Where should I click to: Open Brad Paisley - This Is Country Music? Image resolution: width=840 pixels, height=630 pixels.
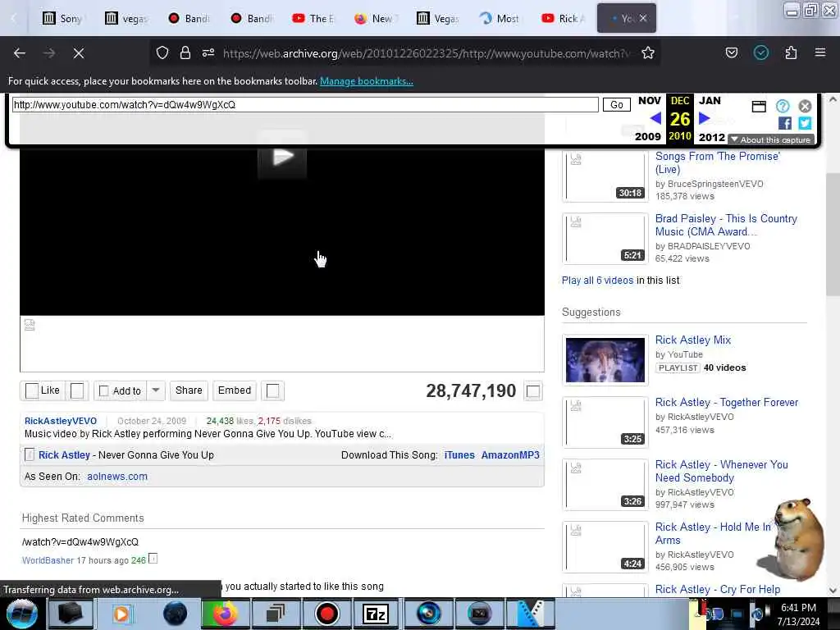point(726,225)
